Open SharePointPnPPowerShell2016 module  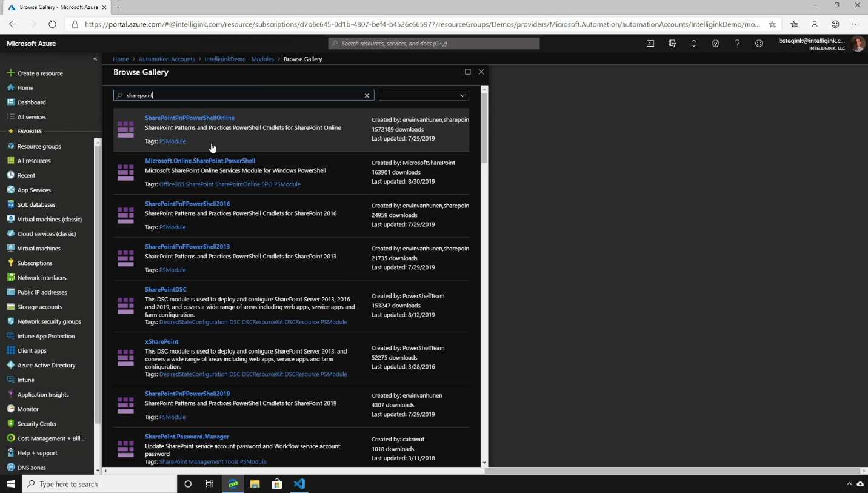(187, 204)
